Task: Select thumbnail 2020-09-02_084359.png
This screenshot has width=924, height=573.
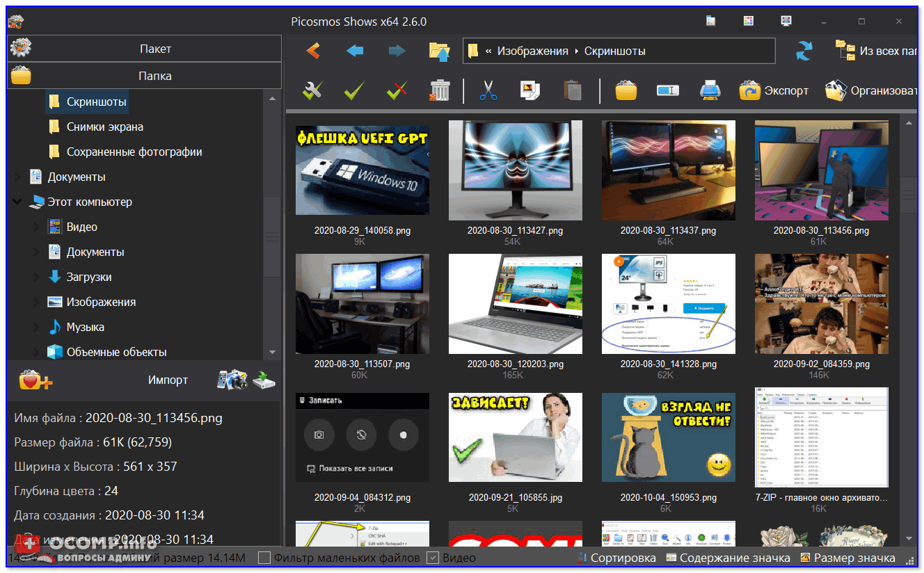Action: coord(821,304)
